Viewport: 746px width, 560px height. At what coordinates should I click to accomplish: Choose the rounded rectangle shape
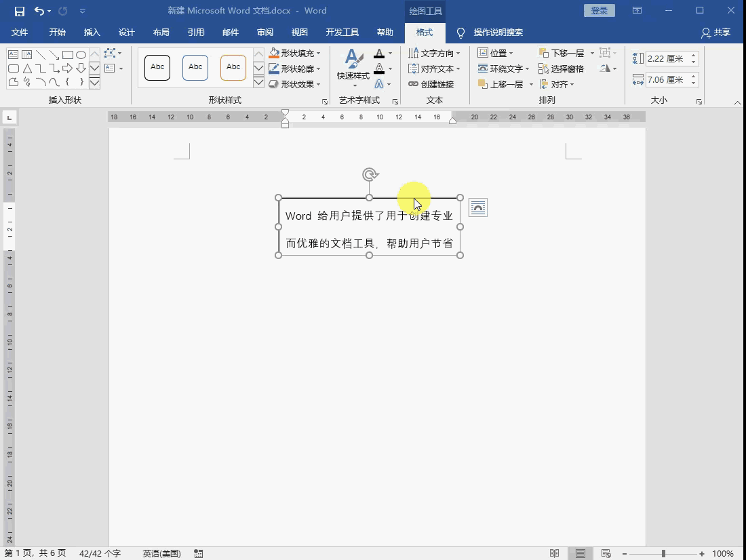(14, 68)
